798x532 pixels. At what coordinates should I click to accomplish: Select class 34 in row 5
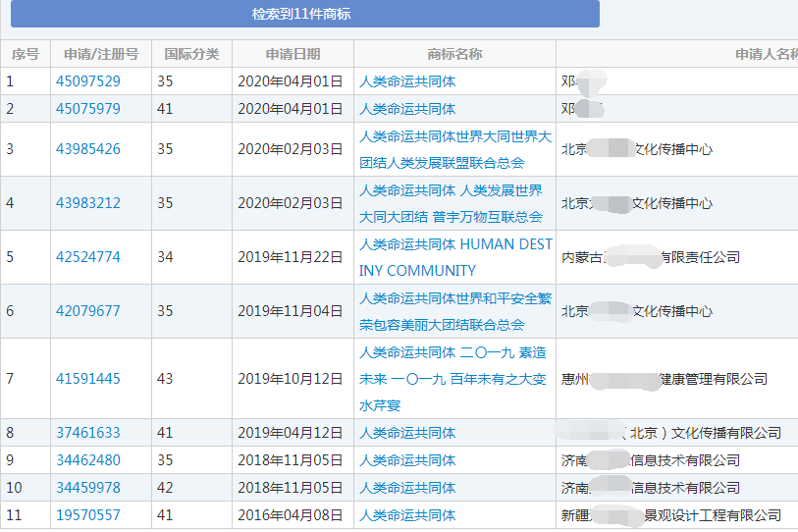165,257
